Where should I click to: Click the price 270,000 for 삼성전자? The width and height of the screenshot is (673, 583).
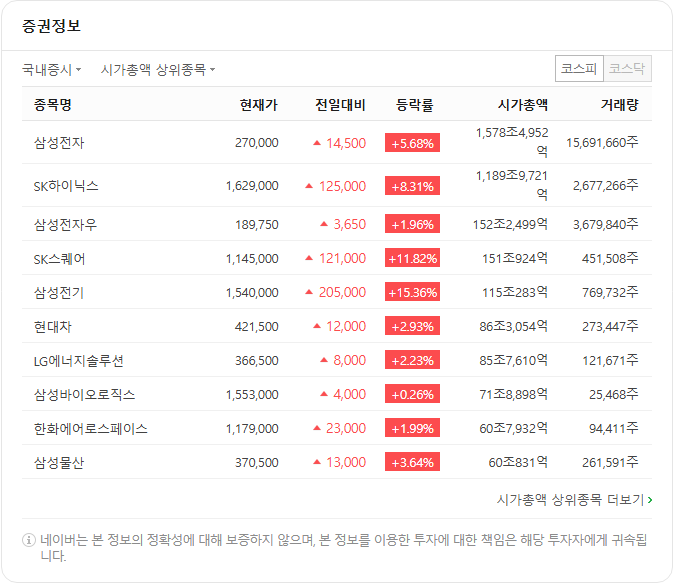(x=257, y=143)
